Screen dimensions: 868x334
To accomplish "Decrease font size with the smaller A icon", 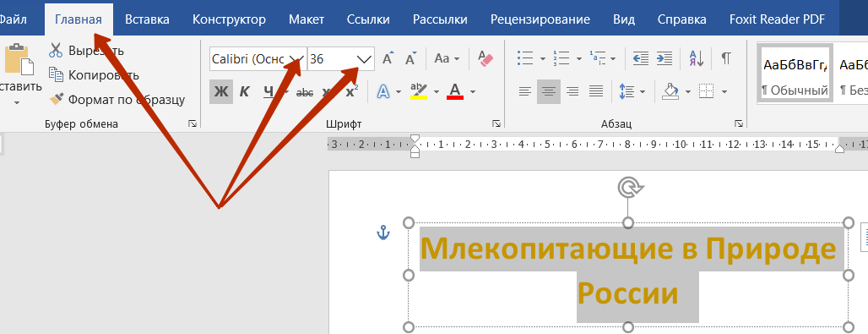I will tap(410, 58).
